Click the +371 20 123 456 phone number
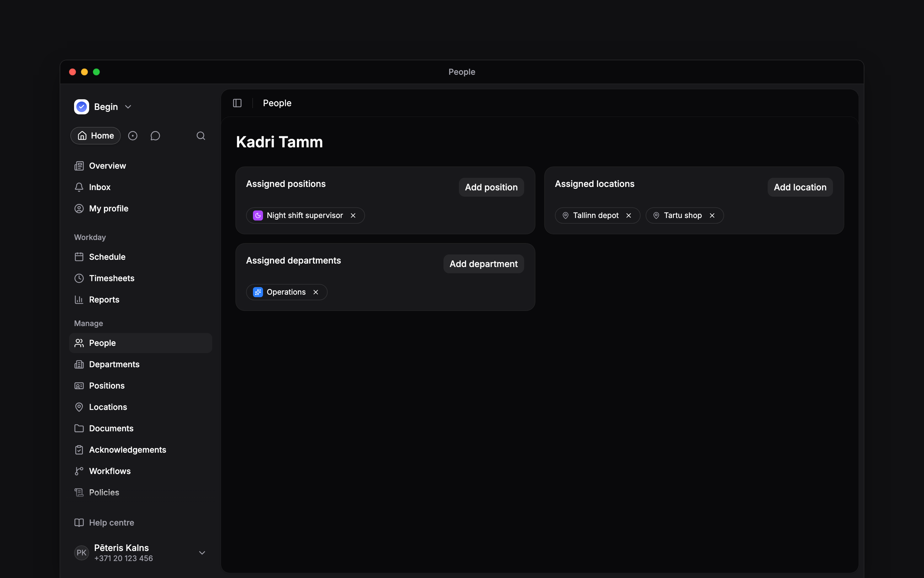Viewport: 924px width, 578px height. pos(123,559)
